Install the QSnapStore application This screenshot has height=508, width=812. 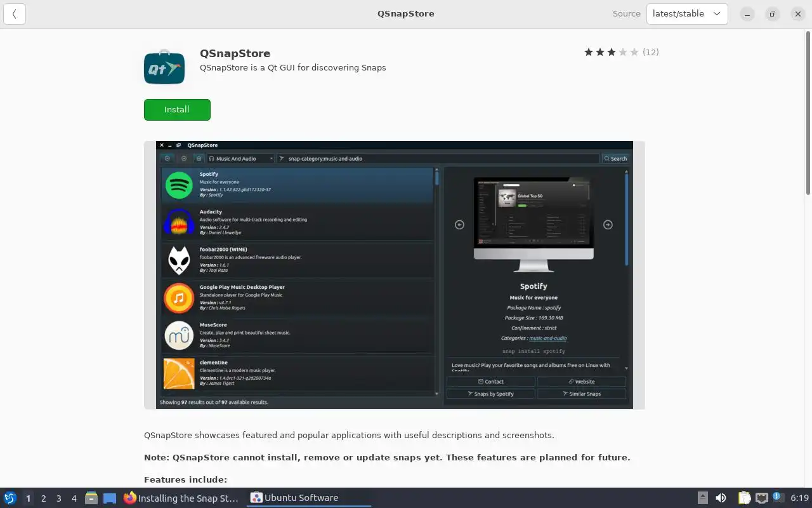(177, 110)
